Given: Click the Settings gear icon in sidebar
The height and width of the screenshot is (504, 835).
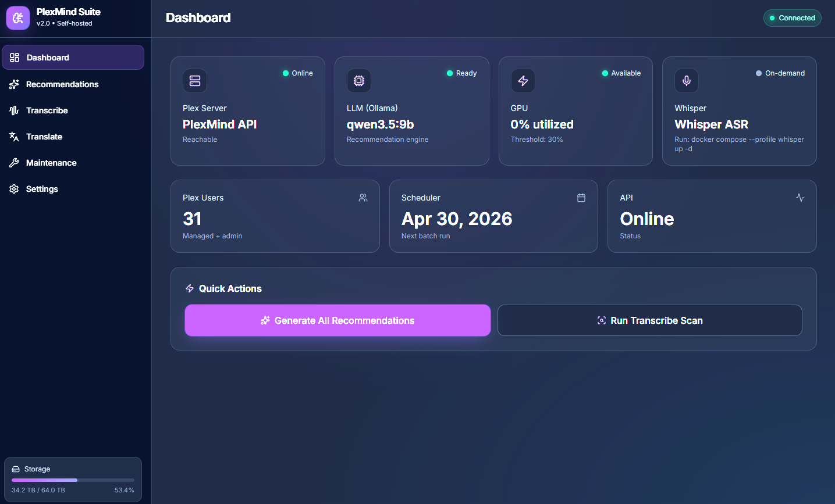Looking at the screenshot, I should point(14,189).
